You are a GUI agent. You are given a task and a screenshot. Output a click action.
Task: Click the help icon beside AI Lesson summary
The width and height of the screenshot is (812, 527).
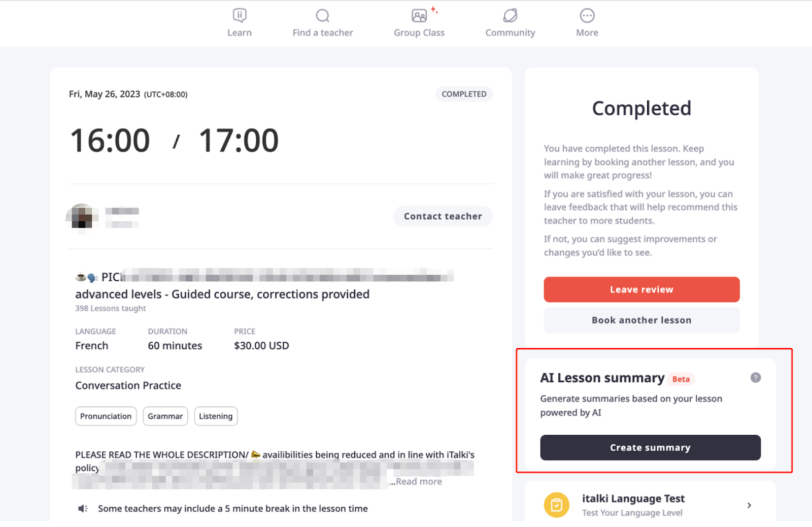pyautogui.click(x=755, y=378)
